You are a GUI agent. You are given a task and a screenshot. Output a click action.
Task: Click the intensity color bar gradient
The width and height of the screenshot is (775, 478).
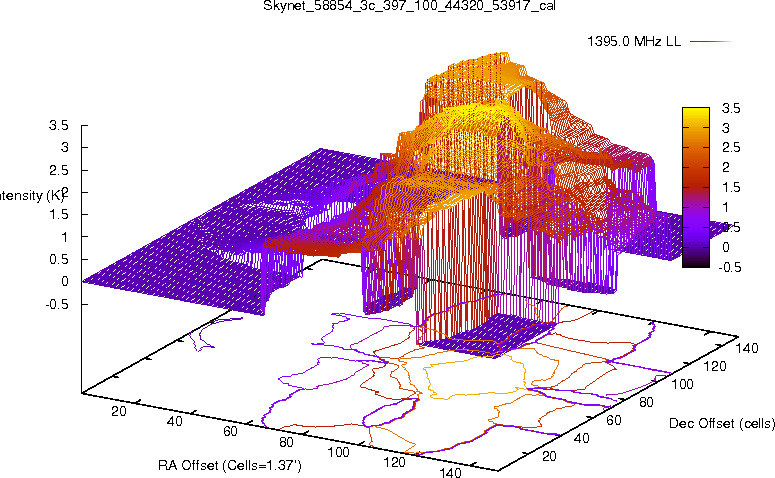tap(695, 187)
